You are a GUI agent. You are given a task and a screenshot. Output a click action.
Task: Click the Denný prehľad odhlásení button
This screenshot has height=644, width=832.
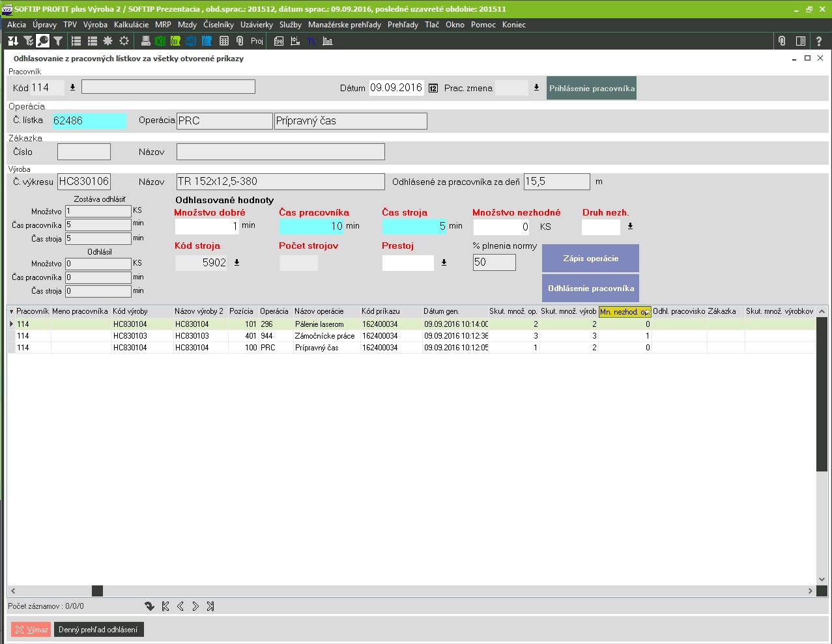click(x=98, y=630)
